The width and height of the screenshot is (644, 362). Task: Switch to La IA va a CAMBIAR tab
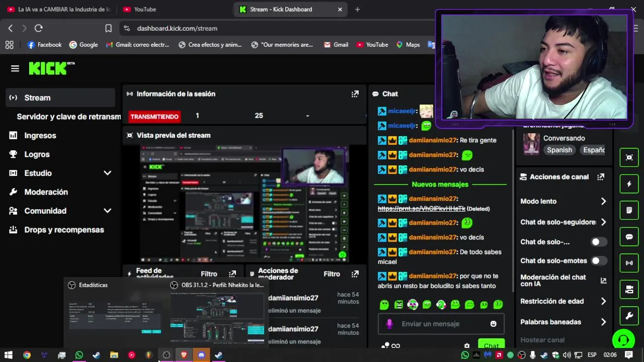point(59,9)
